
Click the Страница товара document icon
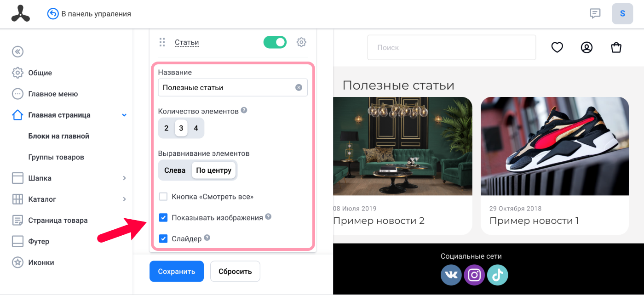click(17, 221)
